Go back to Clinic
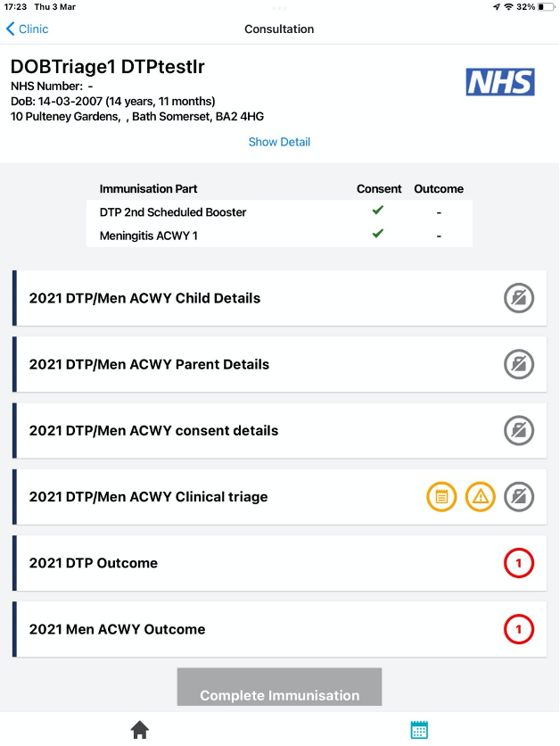Viewport: 560px width, 746px height. click(27, 29)
